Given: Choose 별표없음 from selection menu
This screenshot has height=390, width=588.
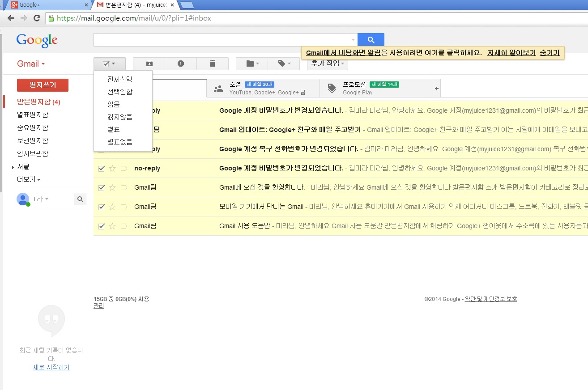Looking at the screenshot, I should [119, 142].
